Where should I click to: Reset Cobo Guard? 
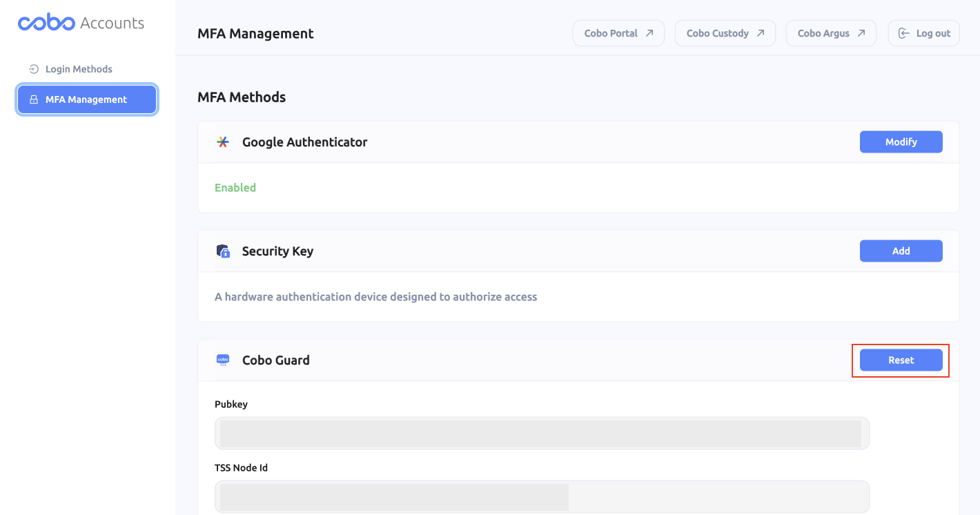point(901,360)
